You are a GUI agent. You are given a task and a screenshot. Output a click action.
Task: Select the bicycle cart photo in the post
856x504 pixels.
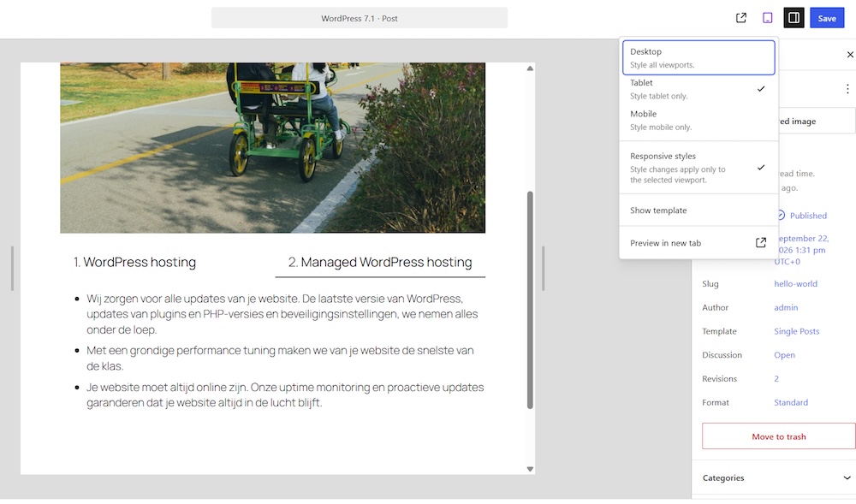point(272,147)
